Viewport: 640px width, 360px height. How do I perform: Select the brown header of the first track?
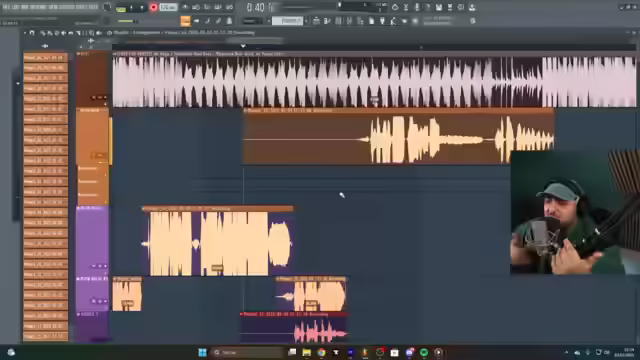(93, 80)
